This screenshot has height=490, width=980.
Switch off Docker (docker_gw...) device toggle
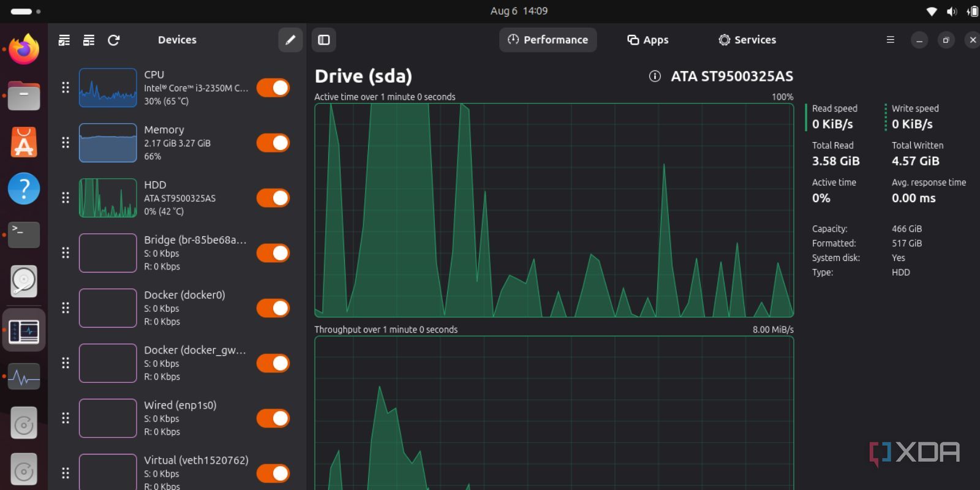[273, 363]
